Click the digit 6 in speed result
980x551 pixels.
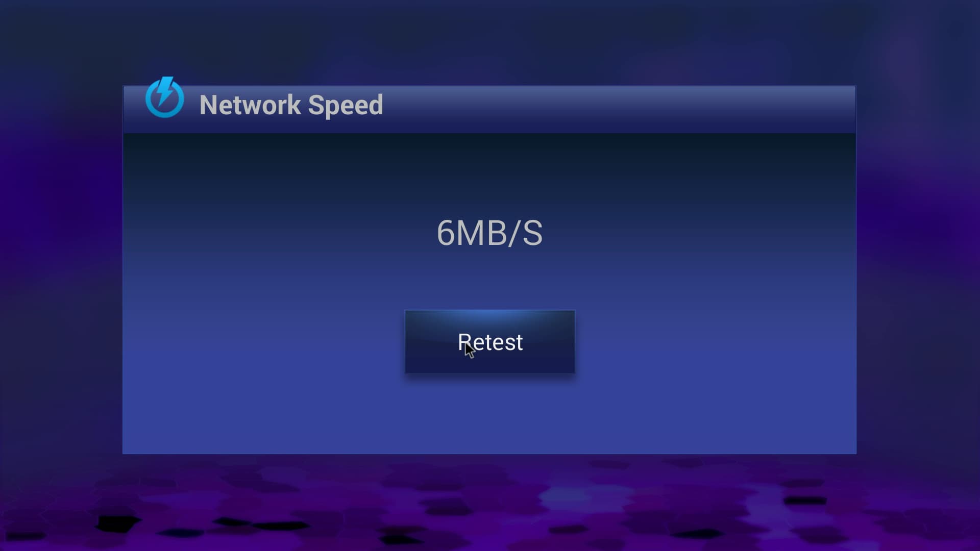pos(445,233)
